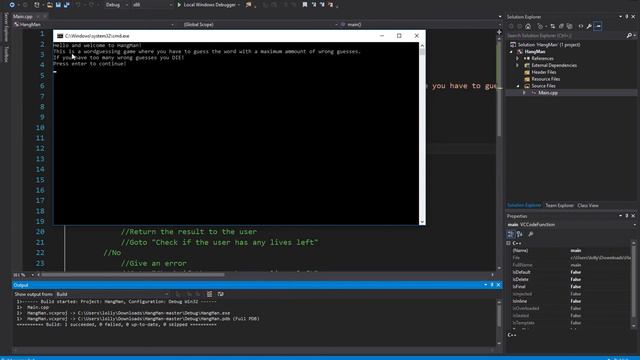Pin the Properties panel

[x=627, y=216]
